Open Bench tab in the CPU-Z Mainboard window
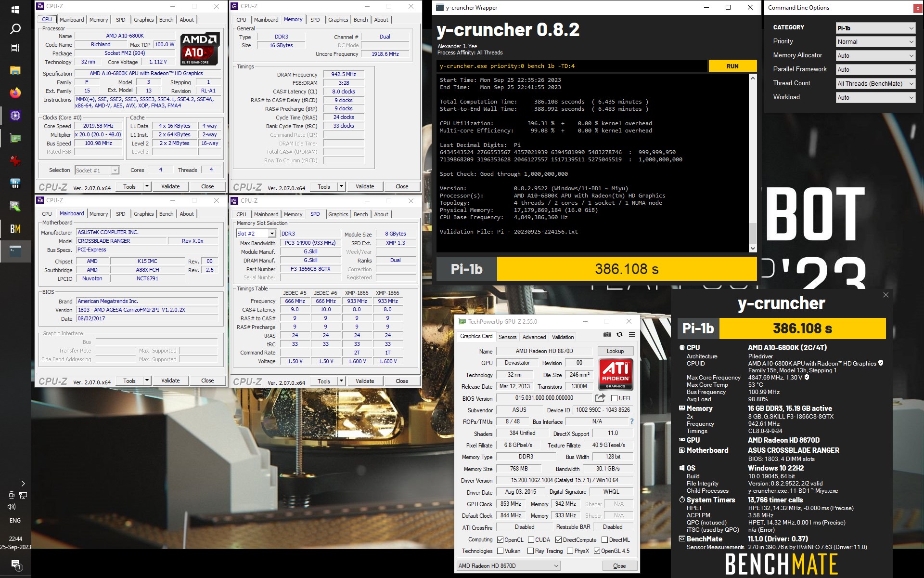924x578 pixels. click(166, 214)
